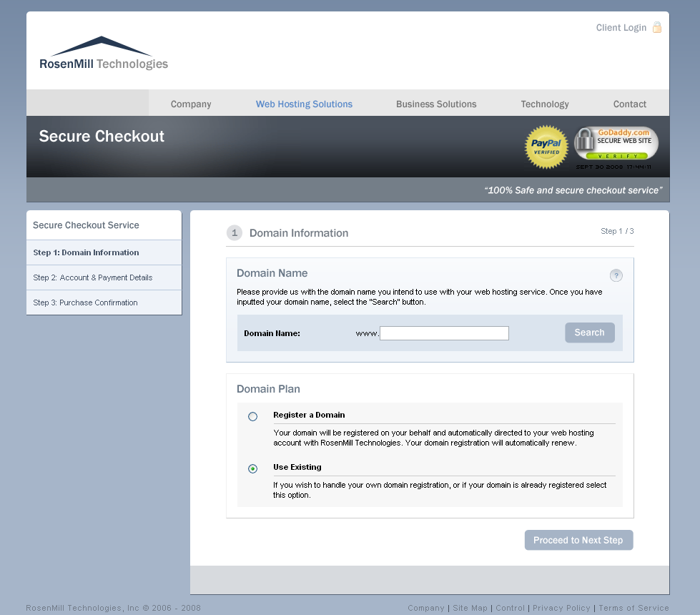Image resolution: width=700 pixels, height=615 pixels.
Task: Select Step 3: Purchase Confirmation in sidebar
Action: coord(104,302)
